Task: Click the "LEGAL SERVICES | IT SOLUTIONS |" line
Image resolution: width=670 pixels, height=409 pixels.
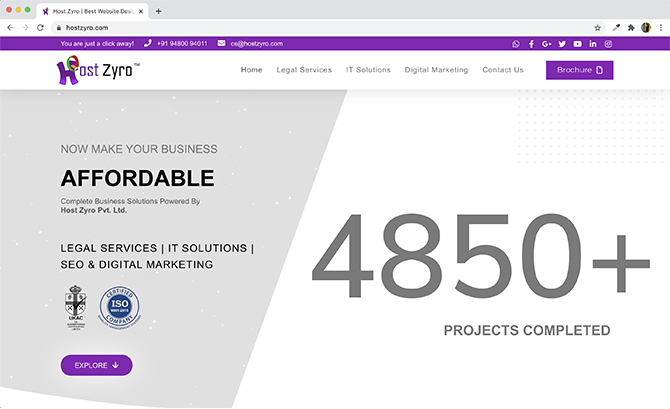Action: pyautogui.click(x=157, y=248)
